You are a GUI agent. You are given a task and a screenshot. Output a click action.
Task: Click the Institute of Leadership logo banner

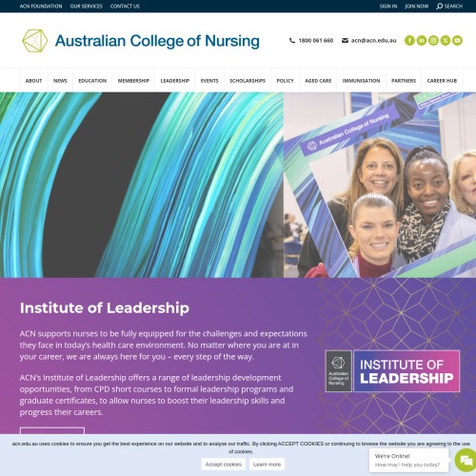(392, 371)
